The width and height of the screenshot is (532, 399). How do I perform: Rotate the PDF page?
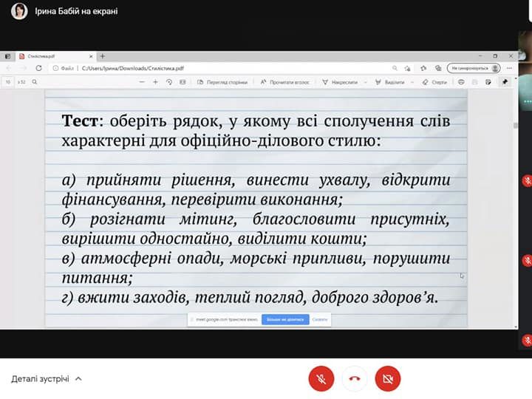click(x=169, y=82)
